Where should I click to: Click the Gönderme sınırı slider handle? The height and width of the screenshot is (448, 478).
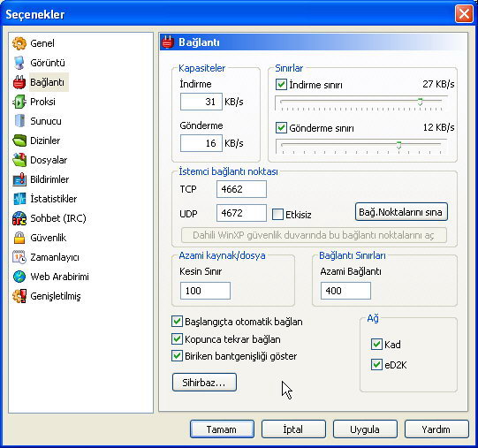coord(398,146)
